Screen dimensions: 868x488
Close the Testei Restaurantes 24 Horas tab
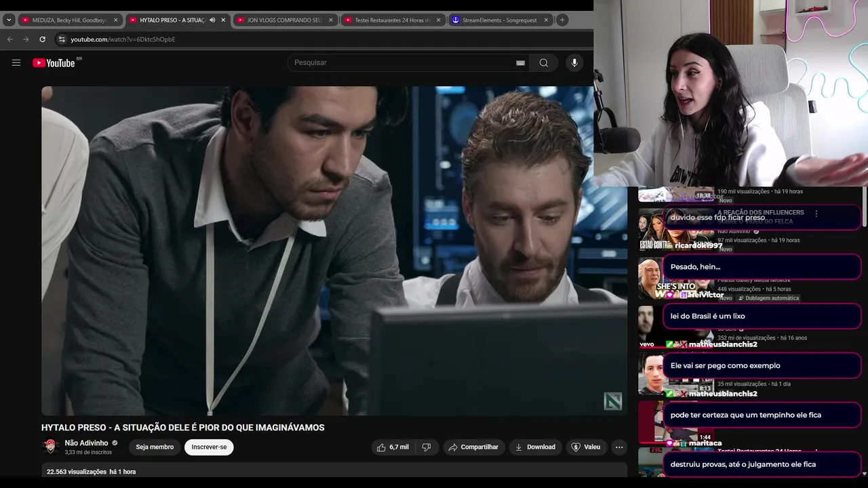pyautogui.click(x=438, y=20)
